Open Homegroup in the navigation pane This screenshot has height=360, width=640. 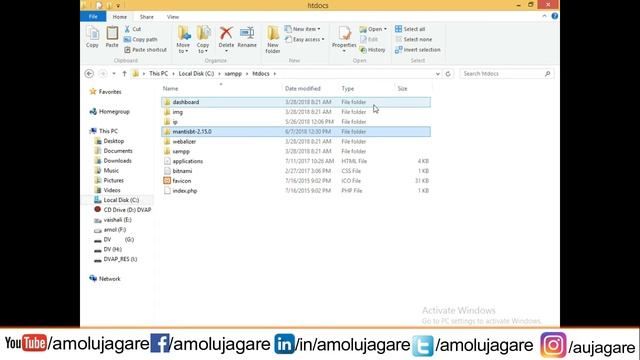[x=109, y=111]
